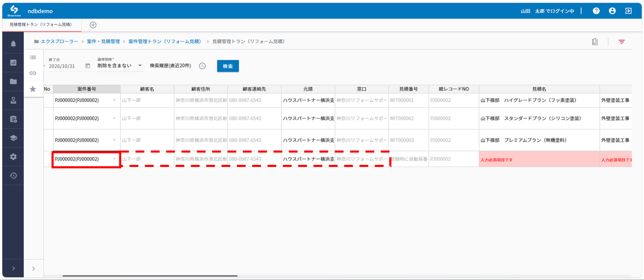Click the horizontal scrollbar at the bottom
This screenshot has width=644, height=280.
pyautogui.click(x=150, y=276)
